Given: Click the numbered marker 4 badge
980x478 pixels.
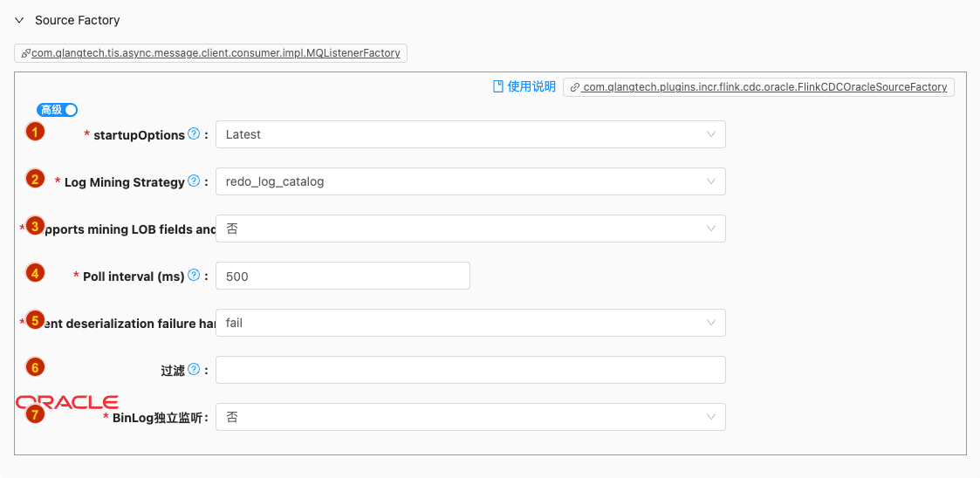Looking at the screenshot, I should [35, 273].
